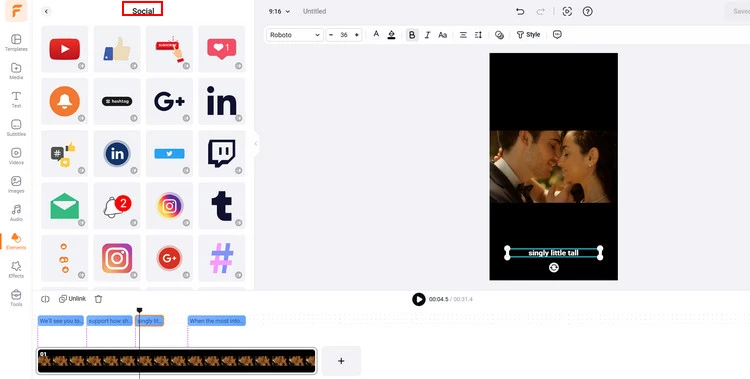Open the text color picker
750x379 pixels.
coord(376,34)
